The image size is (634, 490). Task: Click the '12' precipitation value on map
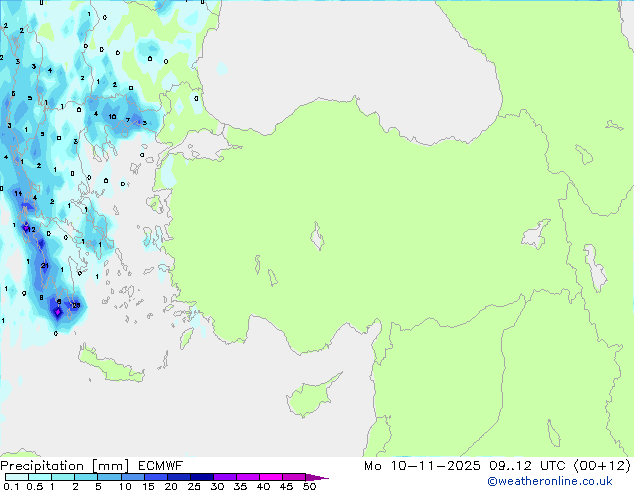click(32, 230)
